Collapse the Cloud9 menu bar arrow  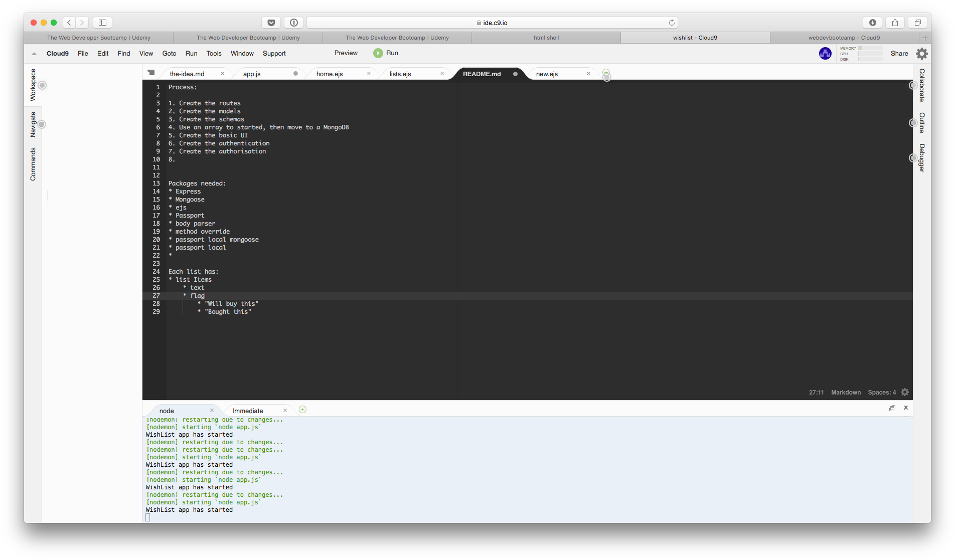34,54
